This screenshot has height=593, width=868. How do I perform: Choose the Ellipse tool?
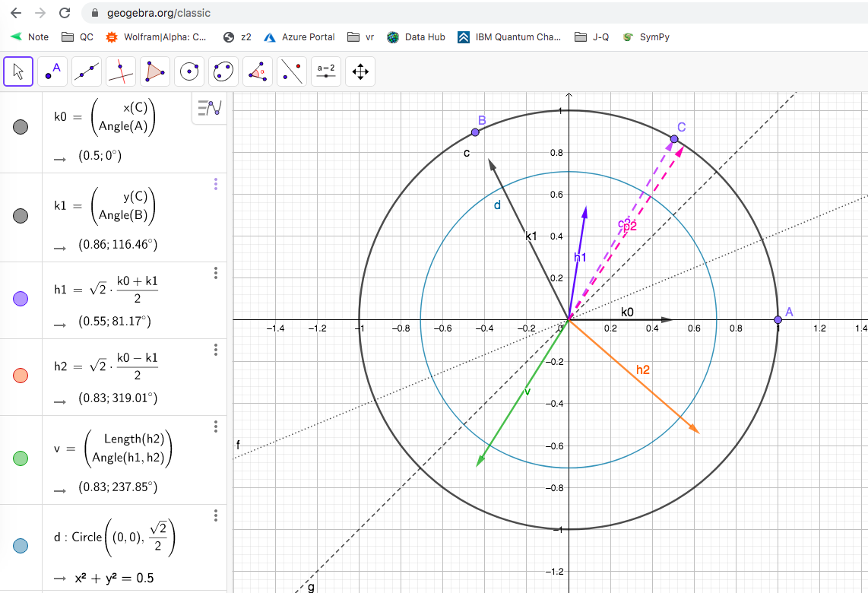[x=223, y=71]
